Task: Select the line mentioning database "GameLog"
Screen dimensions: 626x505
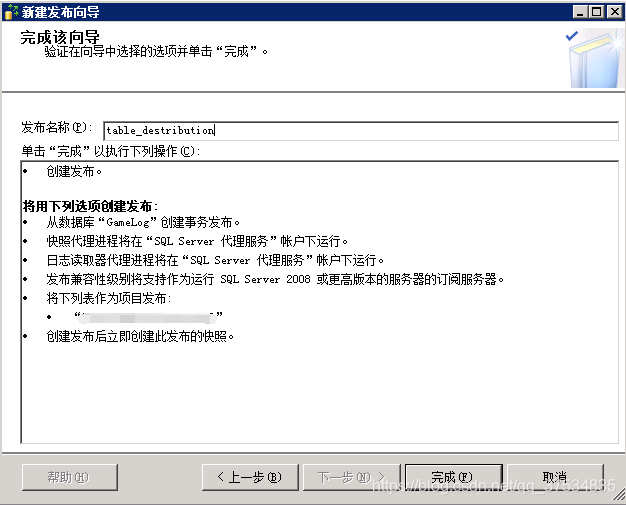Action: [143, 222]
